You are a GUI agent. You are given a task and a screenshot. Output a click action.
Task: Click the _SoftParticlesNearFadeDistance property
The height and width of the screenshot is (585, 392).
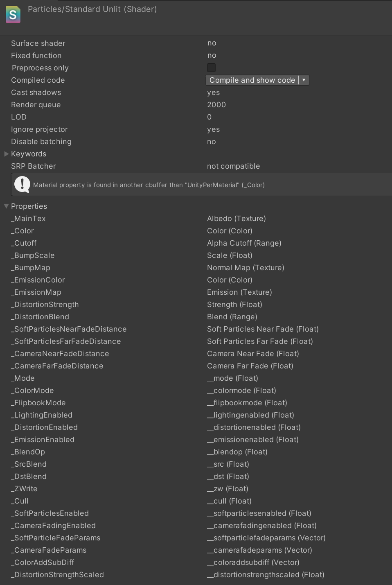coord(69,329)
